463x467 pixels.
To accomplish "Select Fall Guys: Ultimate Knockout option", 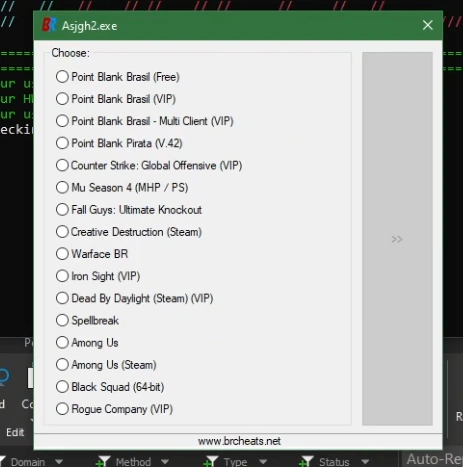I will pos(129,210).
